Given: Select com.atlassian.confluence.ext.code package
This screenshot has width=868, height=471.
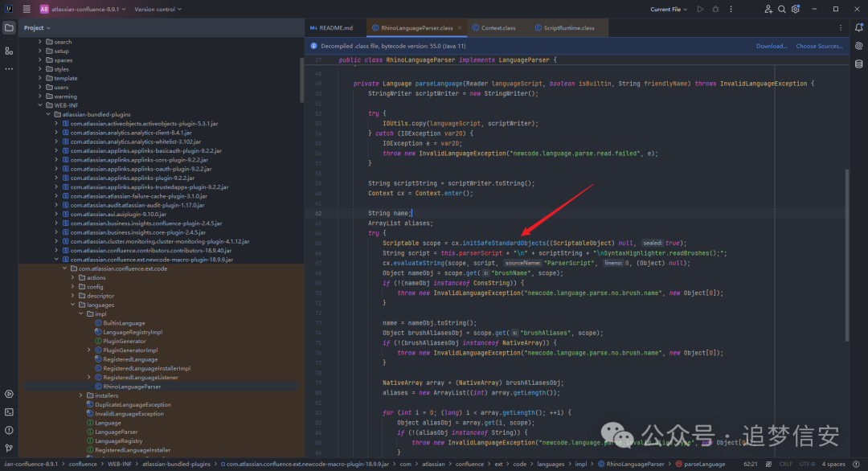Looking at the screenshot, I should pos(123,268).
